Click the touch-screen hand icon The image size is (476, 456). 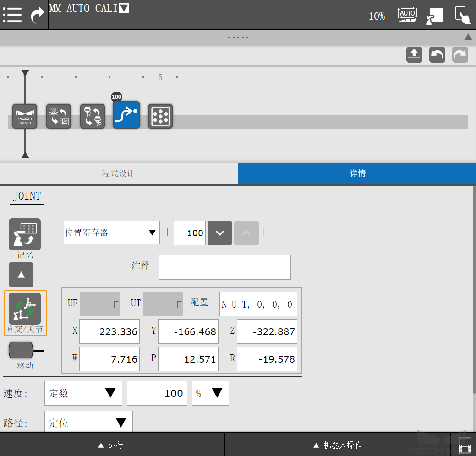[x=463, y=15]
